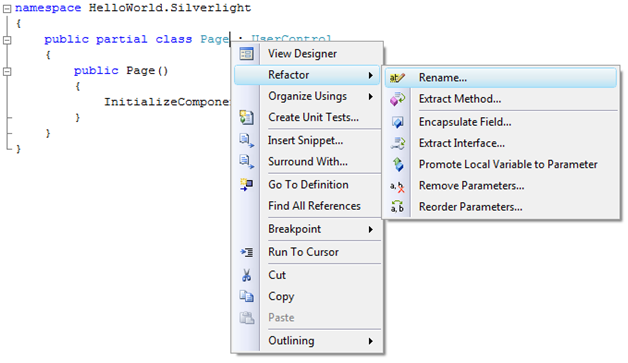
Task: Click 'HelloWorld.Silverlight' namespace name
Action: [170, 8]
